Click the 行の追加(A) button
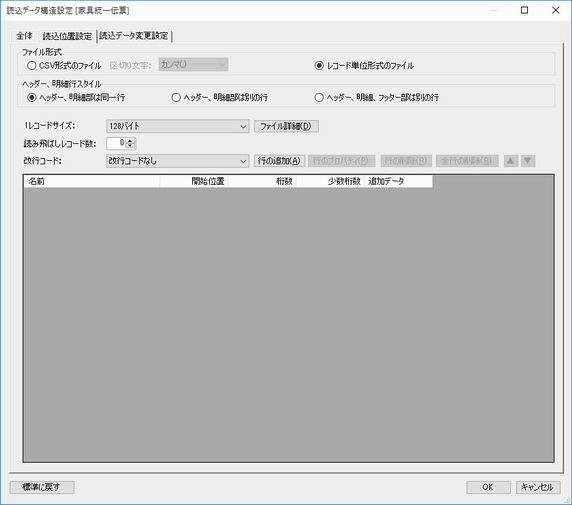Viewport: 572px width, 505px height. [x=279, y=161]
